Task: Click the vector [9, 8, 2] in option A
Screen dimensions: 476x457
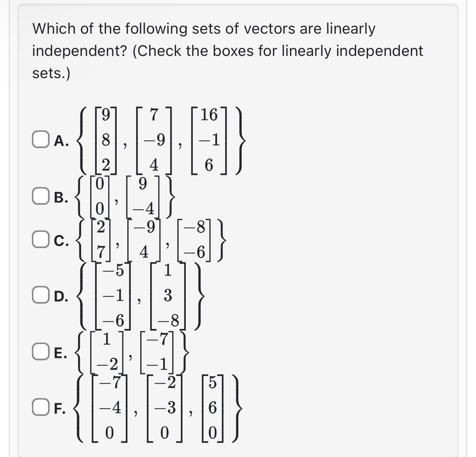Action: 105,140
